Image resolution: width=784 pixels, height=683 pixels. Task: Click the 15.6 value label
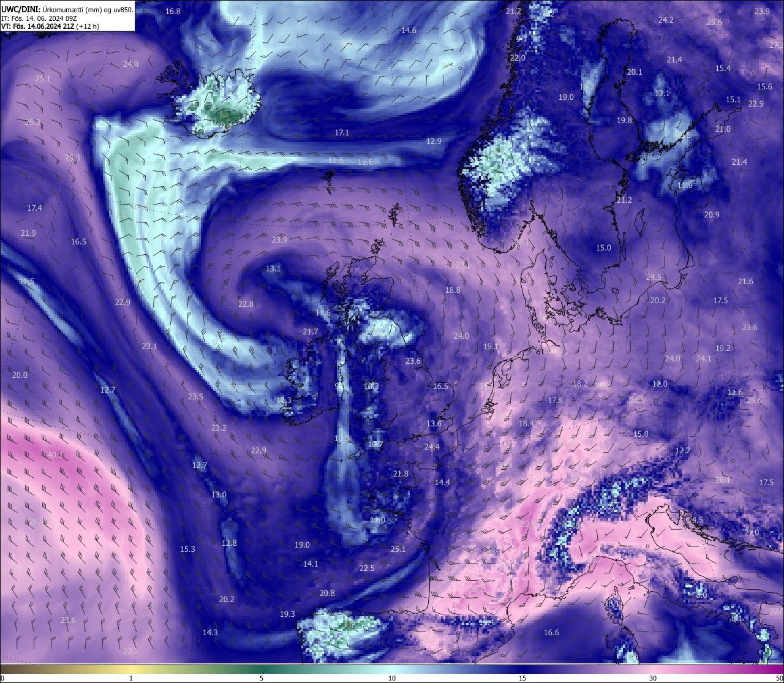point(764,86)
